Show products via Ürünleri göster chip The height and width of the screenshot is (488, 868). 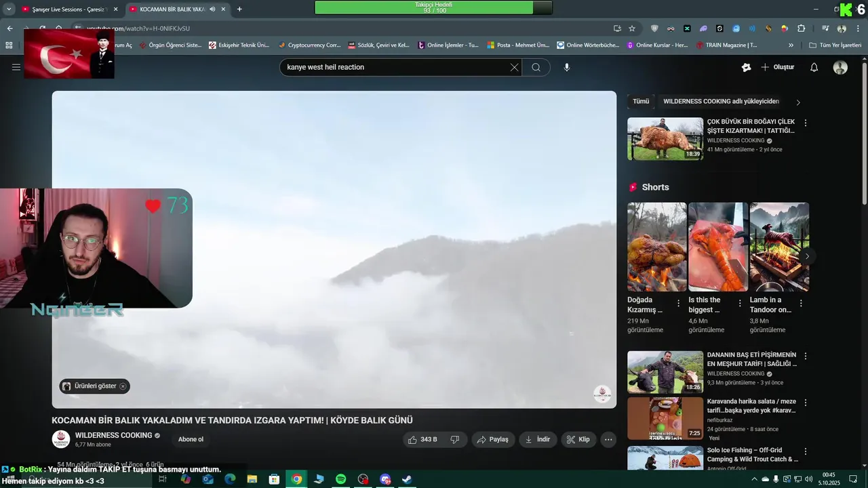tap(95, 386)
